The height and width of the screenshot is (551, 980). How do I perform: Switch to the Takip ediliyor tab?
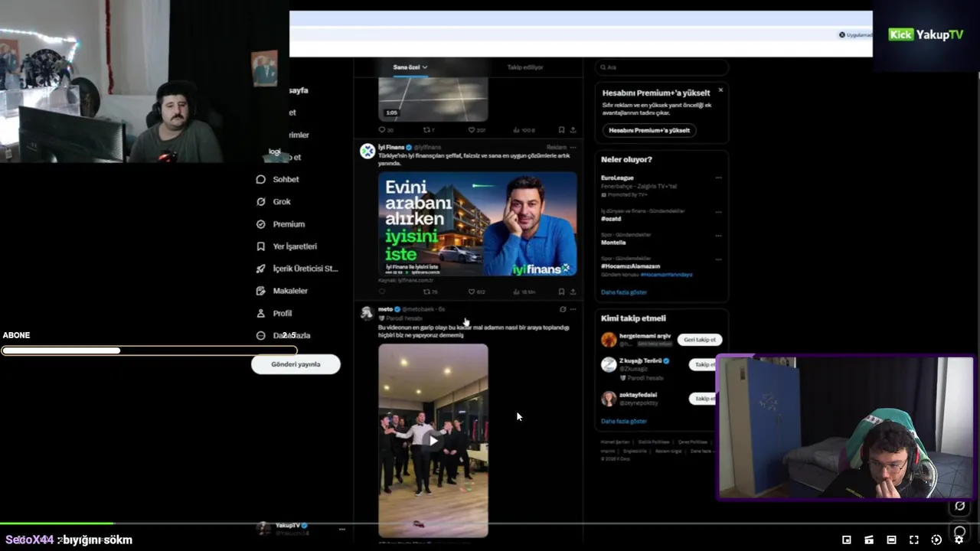[x=525, y=67]
